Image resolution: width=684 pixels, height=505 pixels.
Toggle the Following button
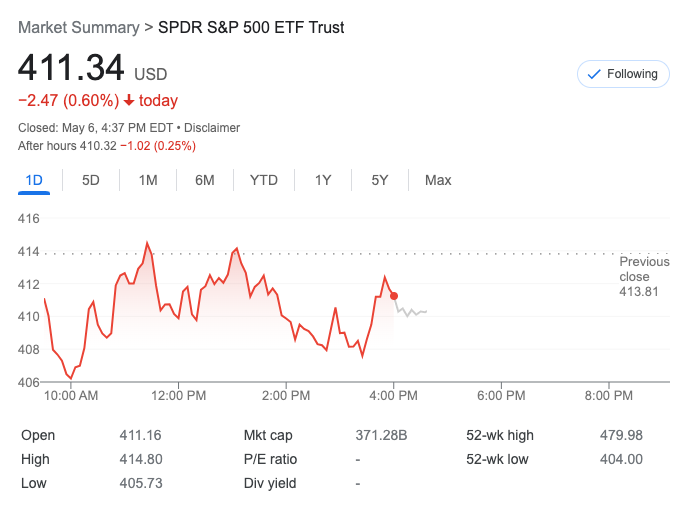(x=623, y=74)
